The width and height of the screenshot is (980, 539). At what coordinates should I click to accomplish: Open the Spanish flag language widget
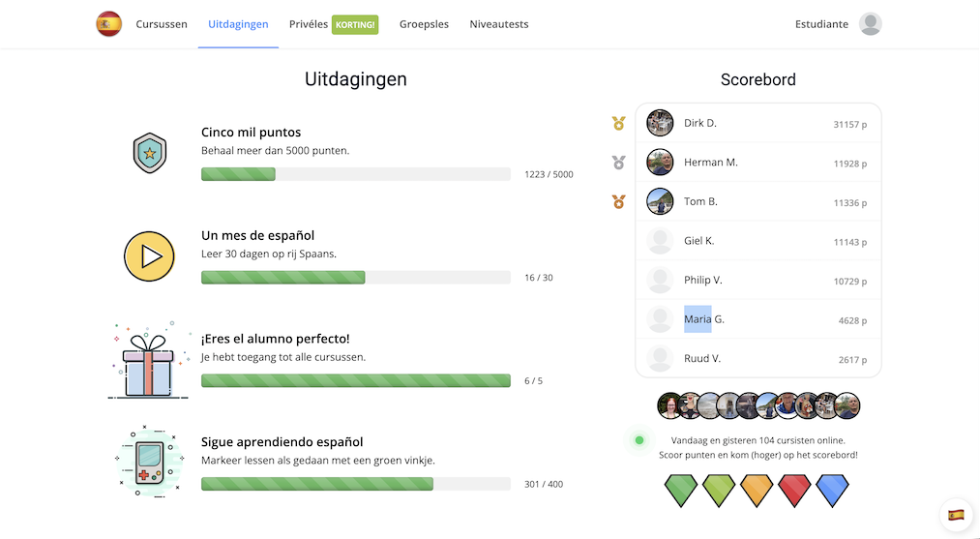pos(956,515)
